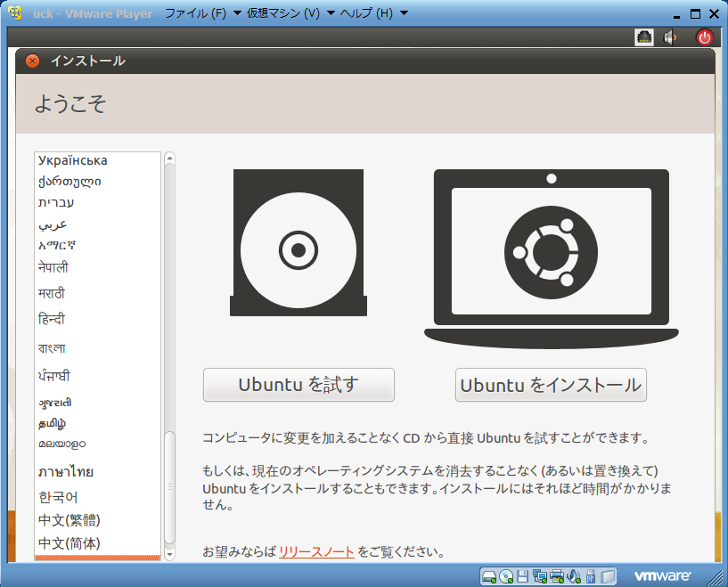Open the ファイル (F) menu

[x=195, y=13]
